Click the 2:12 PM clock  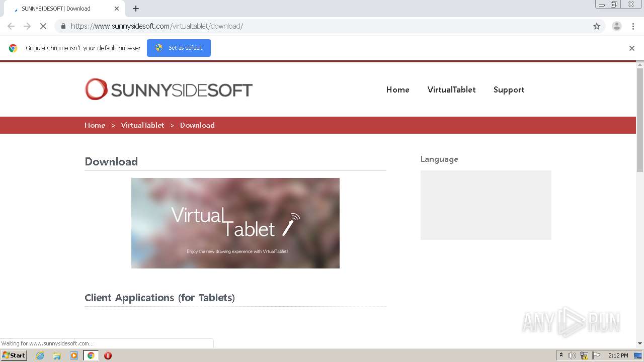[x=618, y=355]
